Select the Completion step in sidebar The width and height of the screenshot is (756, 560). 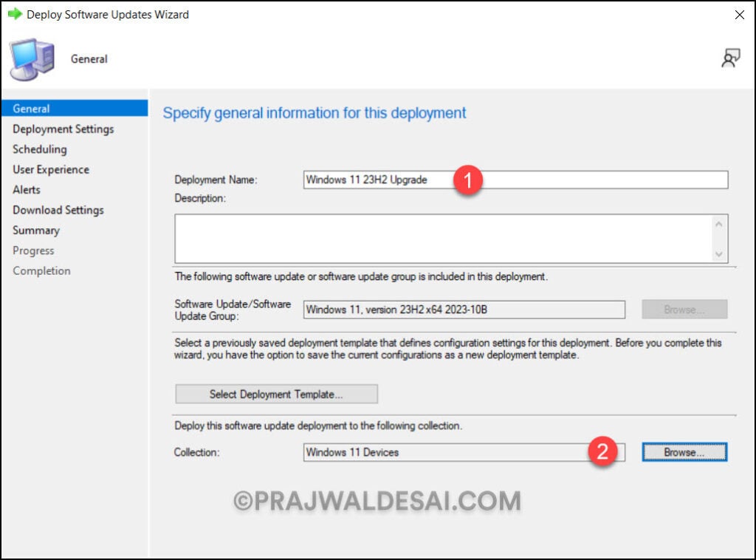(x=41, y=270)
